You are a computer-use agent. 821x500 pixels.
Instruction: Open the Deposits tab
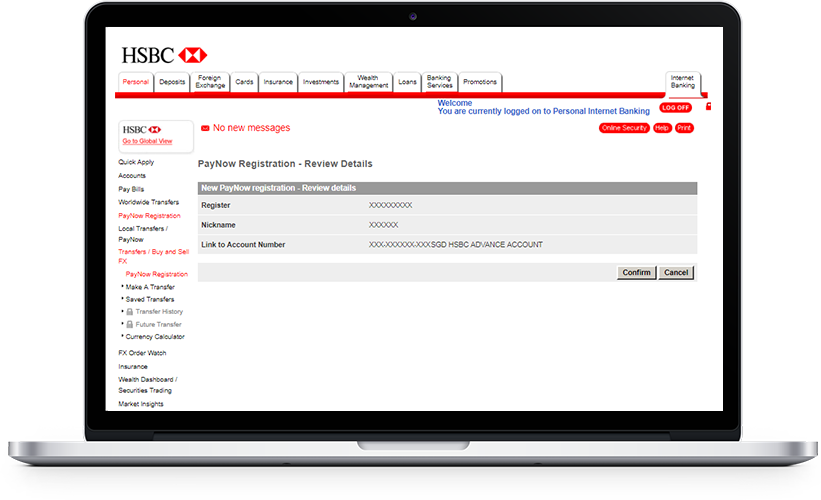172,82
